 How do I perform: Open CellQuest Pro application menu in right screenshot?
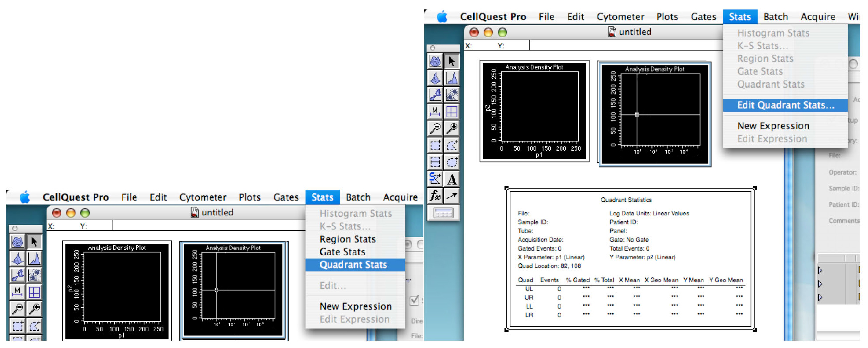point(493,17)
